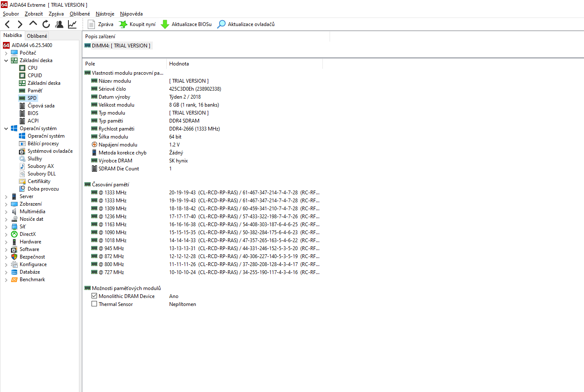This screenshot has width=584, height=392.
Task: Select Hardware node in the tree
Action: 31,242
